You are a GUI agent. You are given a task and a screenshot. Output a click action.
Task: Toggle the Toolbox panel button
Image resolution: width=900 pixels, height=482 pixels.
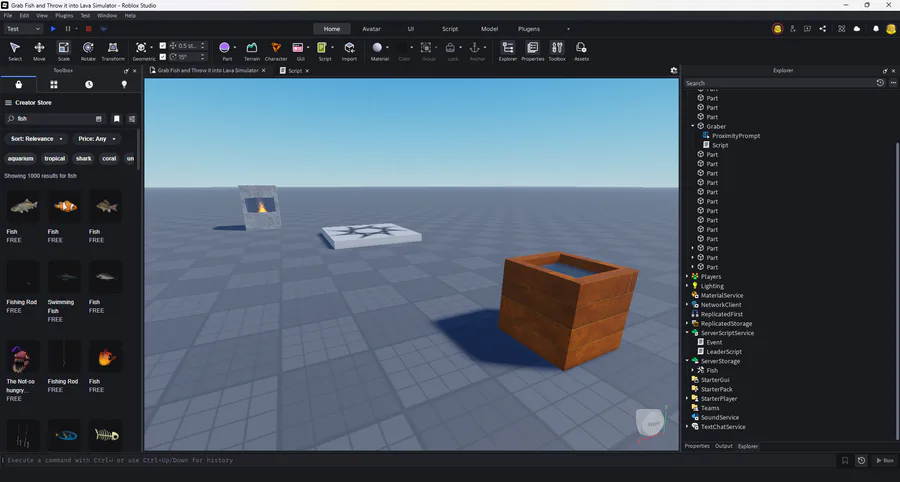pos(557,50)
